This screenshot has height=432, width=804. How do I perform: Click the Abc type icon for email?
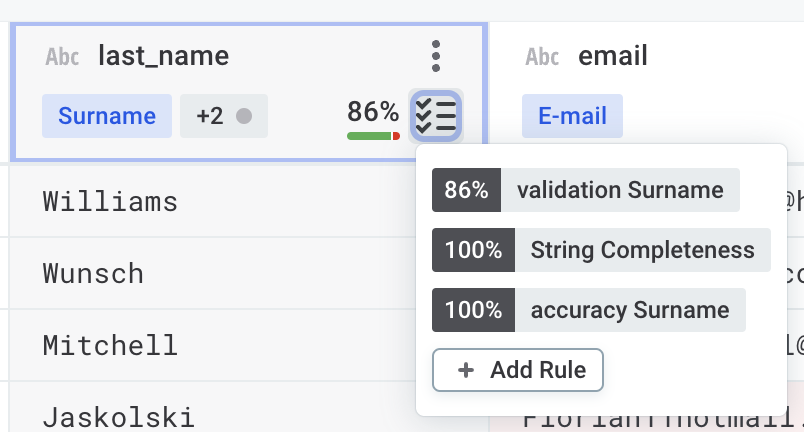click(x=542, y=57)
